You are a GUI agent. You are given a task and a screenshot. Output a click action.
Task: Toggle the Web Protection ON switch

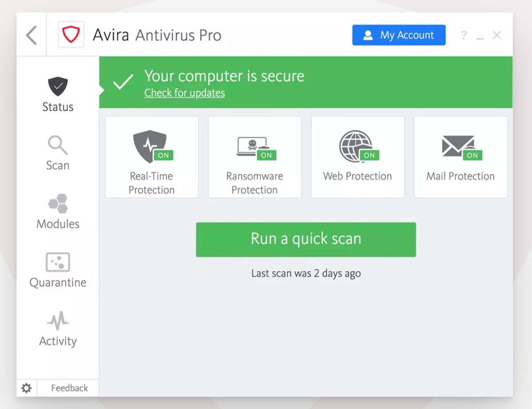point(370,156)
